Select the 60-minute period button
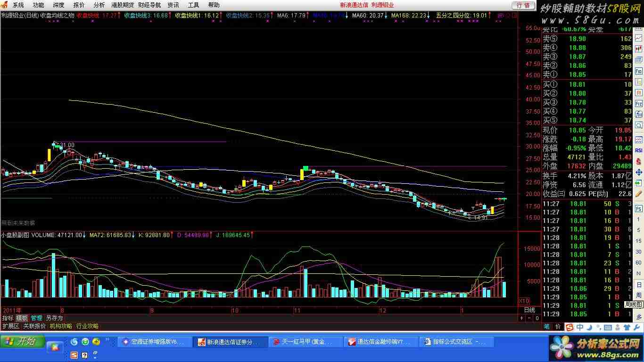644x362 pixels. 639,263
